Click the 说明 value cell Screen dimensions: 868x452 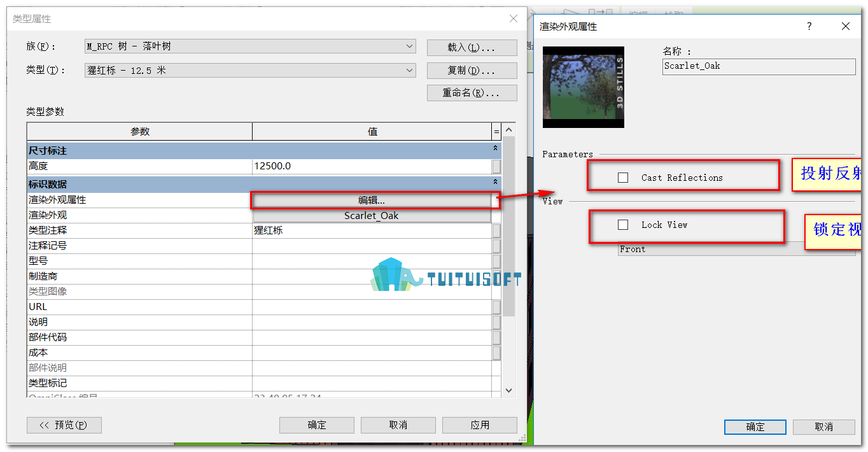tap(372, 322)
